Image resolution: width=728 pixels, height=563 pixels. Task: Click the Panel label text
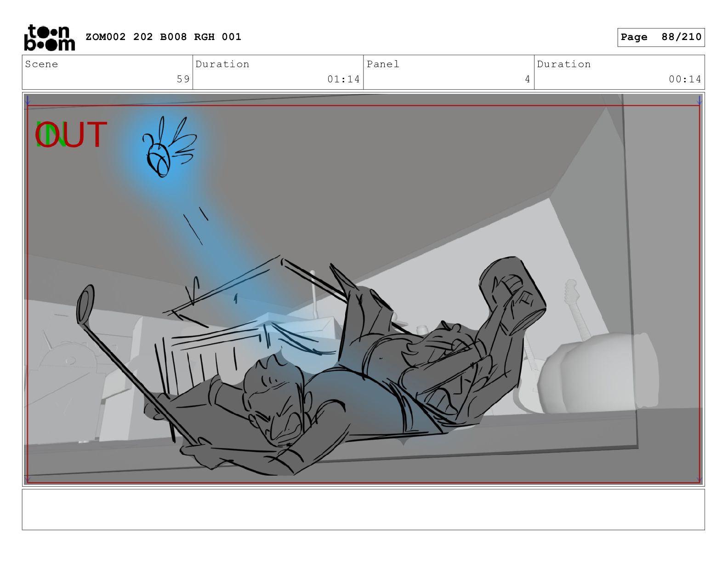pyautogui.click(x=383, y=64)
